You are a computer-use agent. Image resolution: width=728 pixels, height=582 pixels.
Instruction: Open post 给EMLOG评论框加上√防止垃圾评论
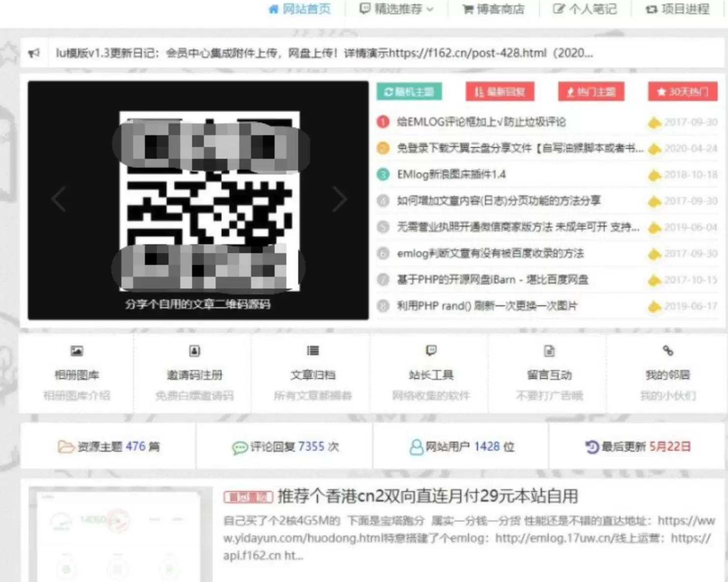pos(481,122)
